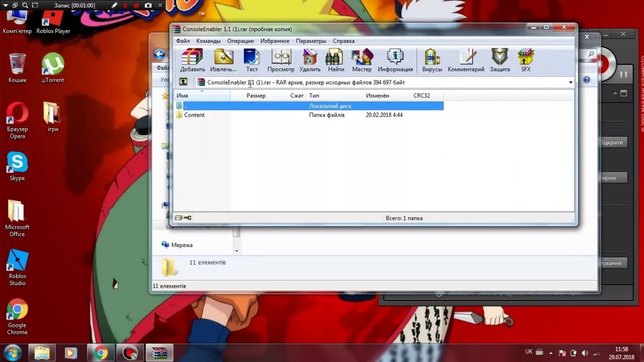This screenshot has height=362, width=644.
Task: Click the Защита protection icon
Action: 500,60
